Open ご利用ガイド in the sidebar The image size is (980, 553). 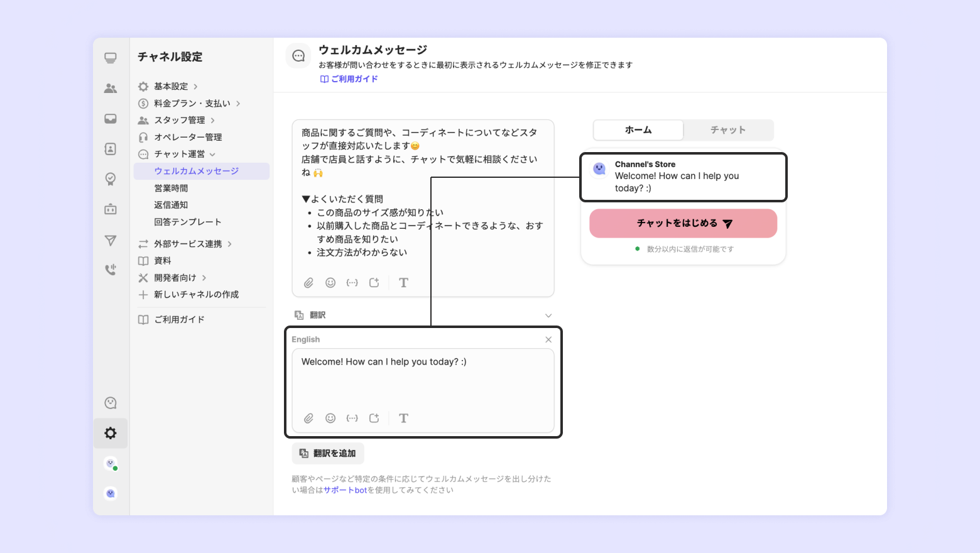180,319
